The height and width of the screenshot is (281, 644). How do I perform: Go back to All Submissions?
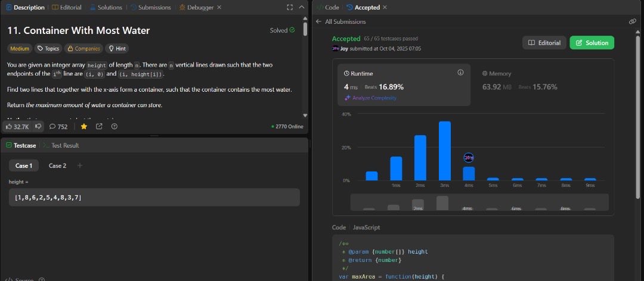[341, 22]
